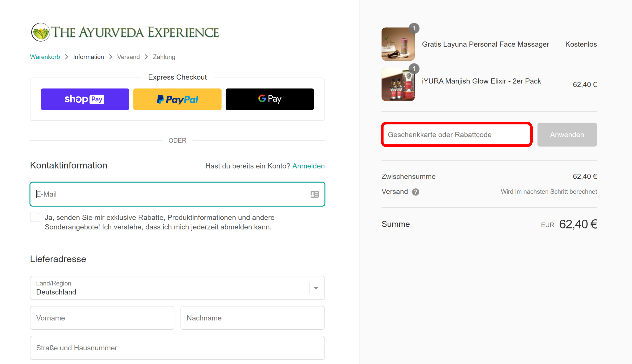Click quantity badge on Glow Elixir thumbnail
This screenshot has height=364, width=632.
pos(414,69)
